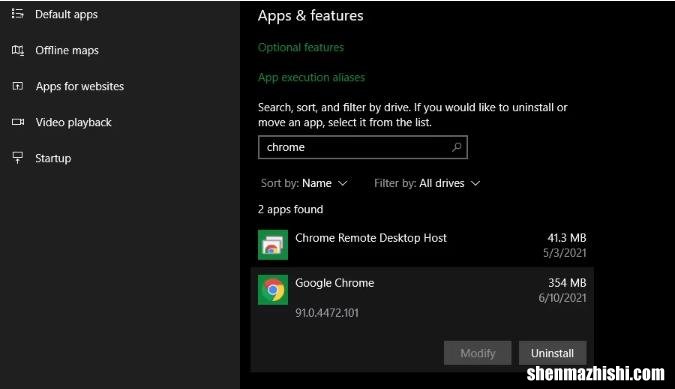This screenshot has width=675, height=389.
Task: Click the magnifier icon in search box
Action: click(456, 147)
